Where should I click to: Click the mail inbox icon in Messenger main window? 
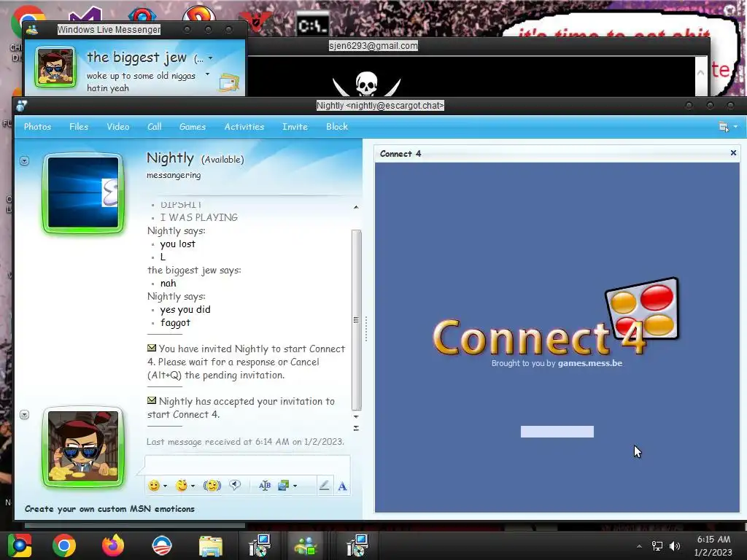click(x=229, y=83)
